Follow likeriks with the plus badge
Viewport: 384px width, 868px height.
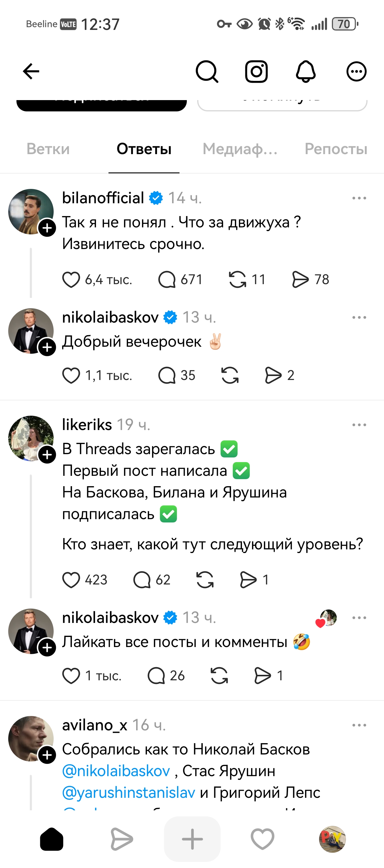click(x=48, y=454)
